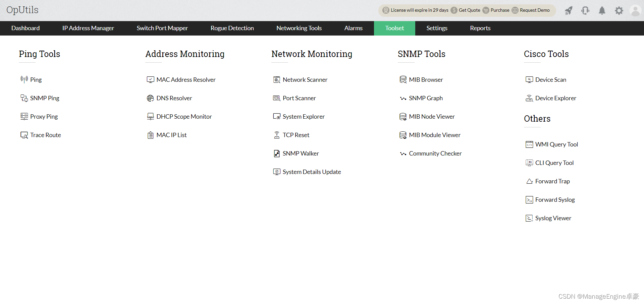Open the Ping tool link
The height and width of the screenshot is (303, 644).
click(36, 80)
